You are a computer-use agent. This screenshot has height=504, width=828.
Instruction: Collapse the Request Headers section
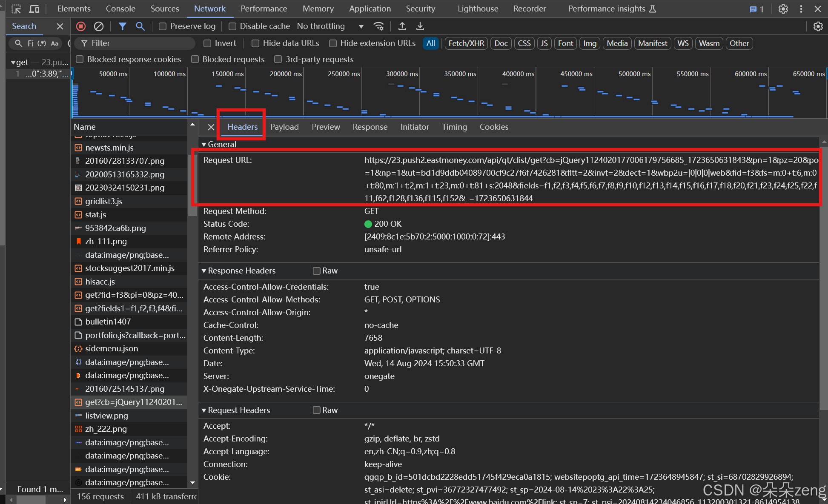[x=204, y=410]
